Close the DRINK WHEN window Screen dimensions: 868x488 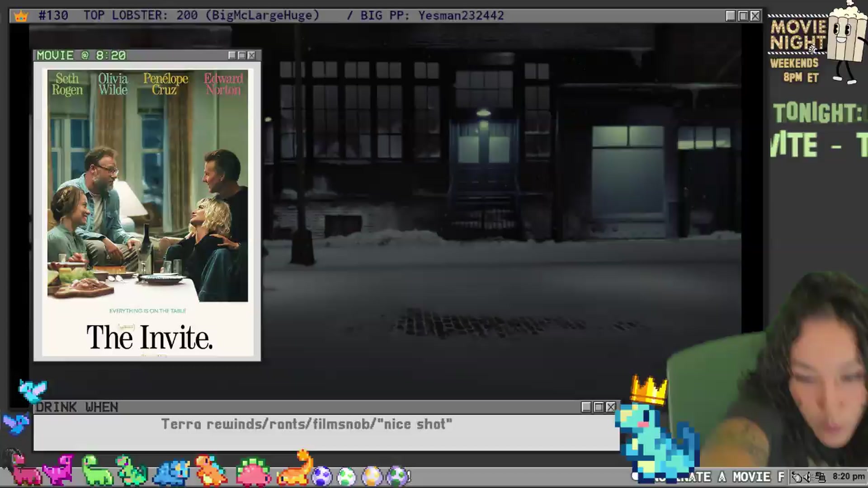click(611, 407)
